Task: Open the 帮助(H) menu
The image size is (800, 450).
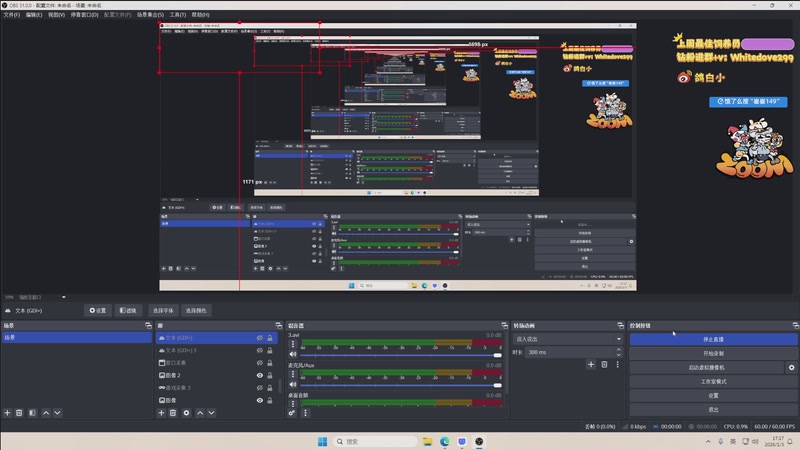Action: (x=201, y=15)
